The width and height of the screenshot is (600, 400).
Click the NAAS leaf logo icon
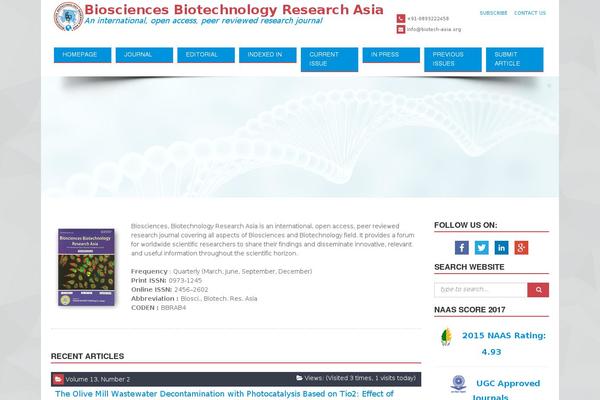[x=446, y=337]
